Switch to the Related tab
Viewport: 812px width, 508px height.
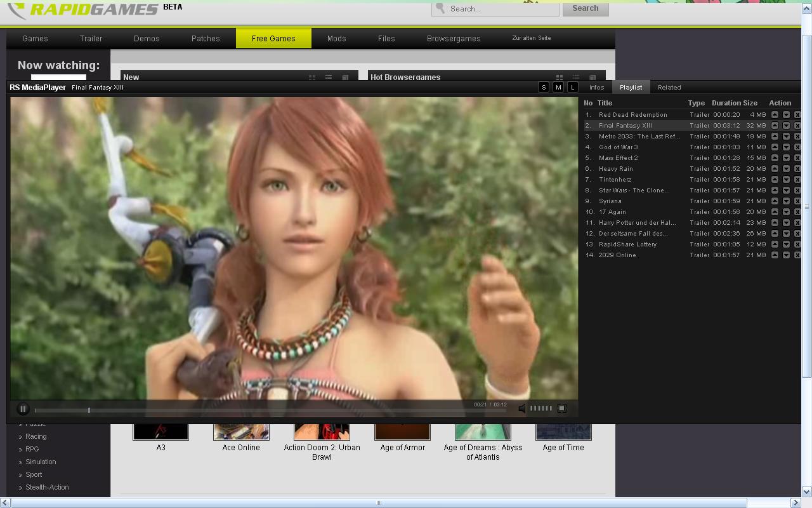click(x=669, y=87)
